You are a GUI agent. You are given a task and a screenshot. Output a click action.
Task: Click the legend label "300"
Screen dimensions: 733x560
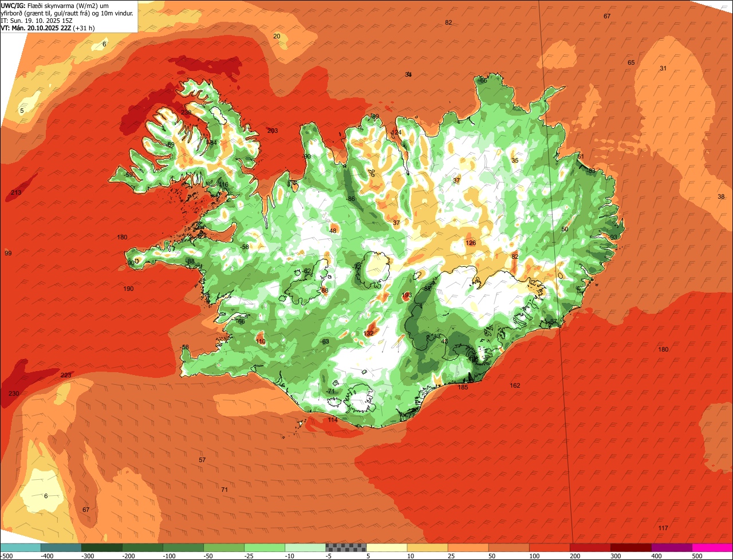pos(616,555)
